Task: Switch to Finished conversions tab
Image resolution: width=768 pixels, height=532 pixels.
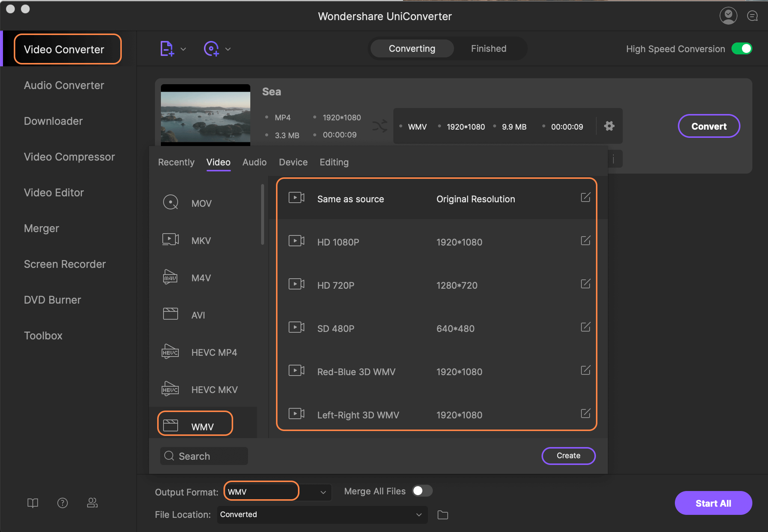Action: click(488, 49)
